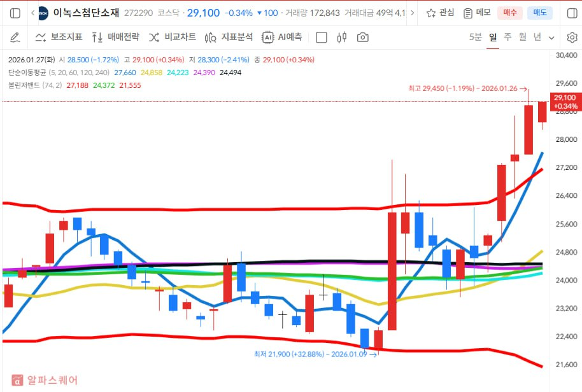Switch to the 5분 timeframe
The height and width of the screenshot is (392, 582).
click(475, 37)
